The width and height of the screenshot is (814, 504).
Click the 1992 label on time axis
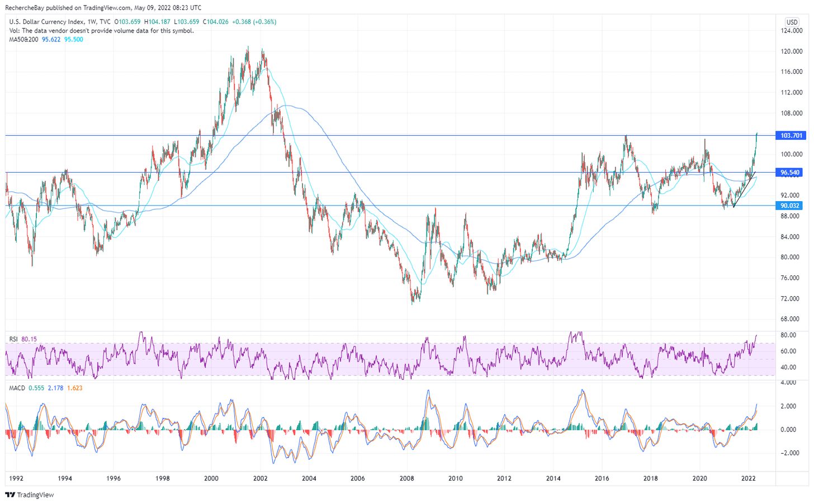(16, 478)
